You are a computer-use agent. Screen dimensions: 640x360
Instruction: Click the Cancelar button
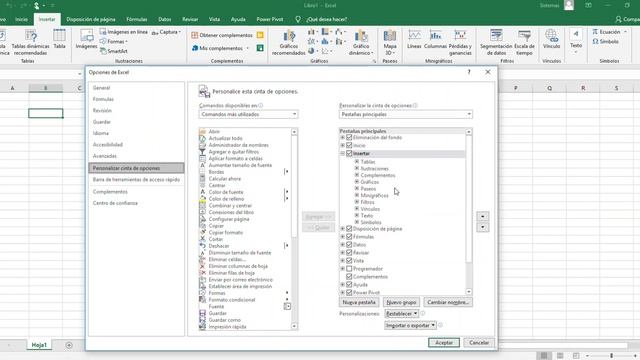pos(479,343)
